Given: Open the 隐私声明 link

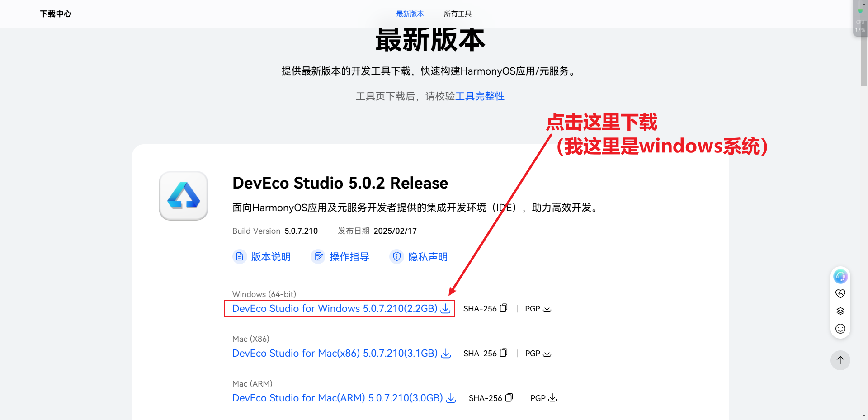Looking at the screenshot, I should click(x=428, y=257).
